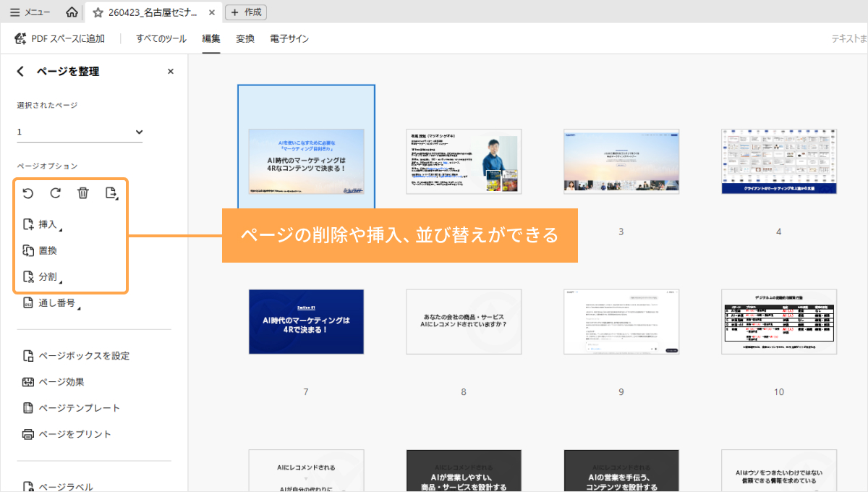Select page 10 table thumbnail
Screen dimensions: 868x492
pos(779,321)
